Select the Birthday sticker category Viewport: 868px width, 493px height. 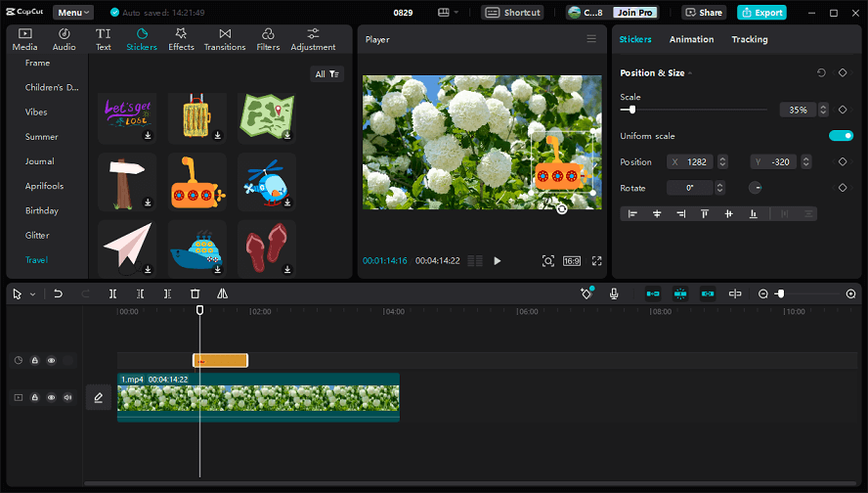click(x=42, y=210)
